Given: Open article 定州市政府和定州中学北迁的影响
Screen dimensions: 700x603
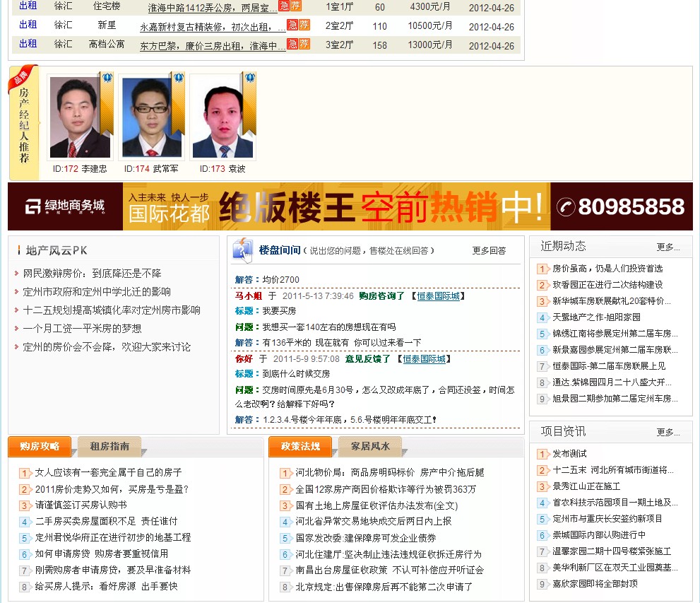Looking at the screenshot, I should pyautogui.click(x=97, y=292).
